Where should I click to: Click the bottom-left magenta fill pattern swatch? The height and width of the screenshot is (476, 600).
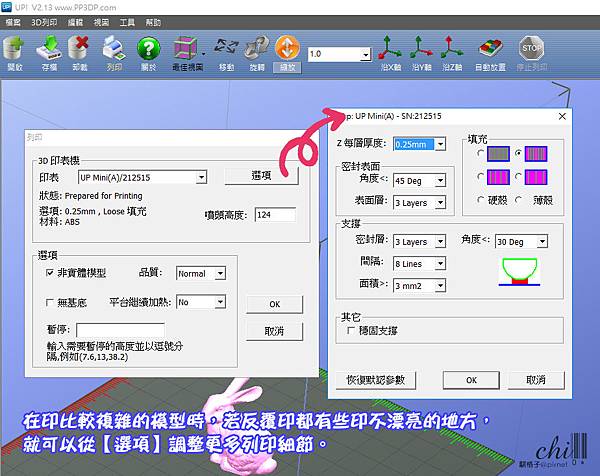pos(498,178)
